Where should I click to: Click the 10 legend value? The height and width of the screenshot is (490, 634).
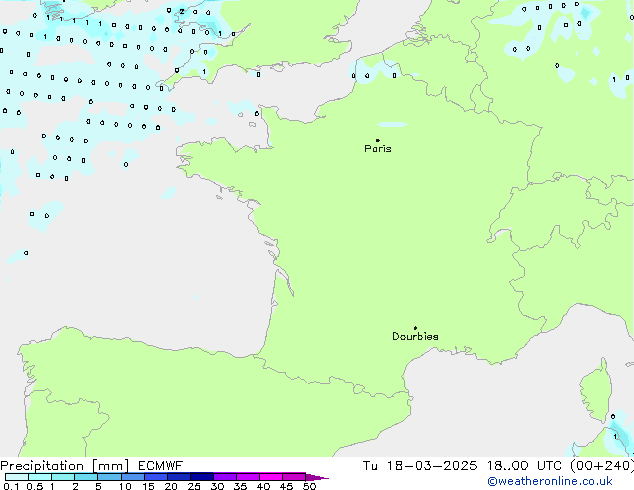coord(125,486)
